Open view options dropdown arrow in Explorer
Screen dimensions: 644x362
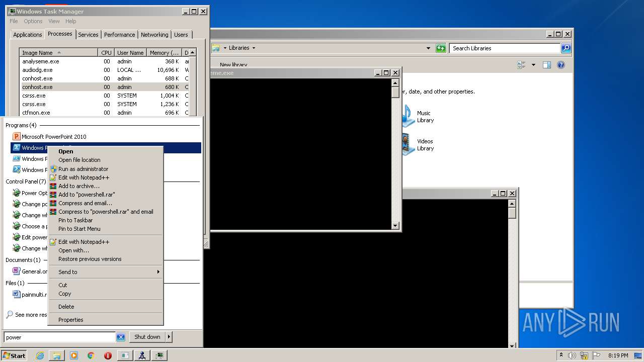(x=533, y=65)
